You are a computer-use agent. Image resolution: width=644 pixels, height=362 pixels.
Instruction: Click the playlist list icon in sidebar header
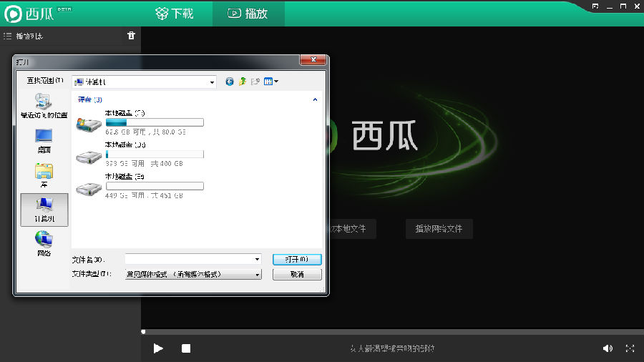7,36
